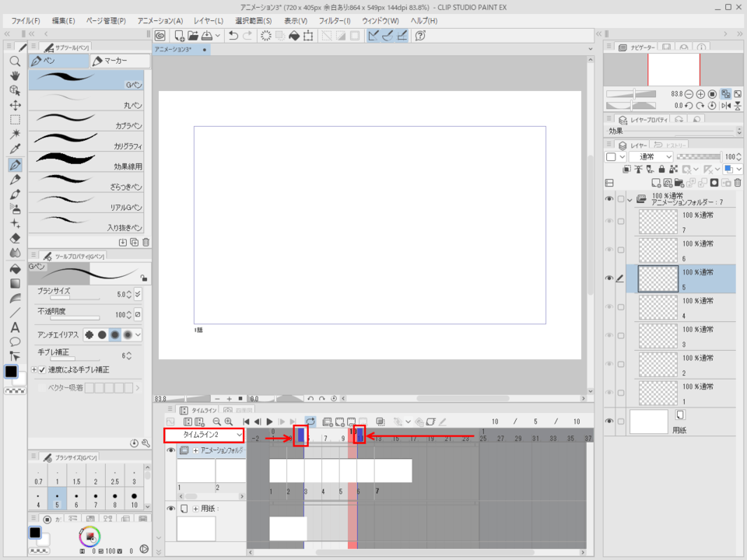The height and width of the screenshot is (560, 747).
Task: Enable loop playback in the timeline toolbar
Action: pos(310,421)
